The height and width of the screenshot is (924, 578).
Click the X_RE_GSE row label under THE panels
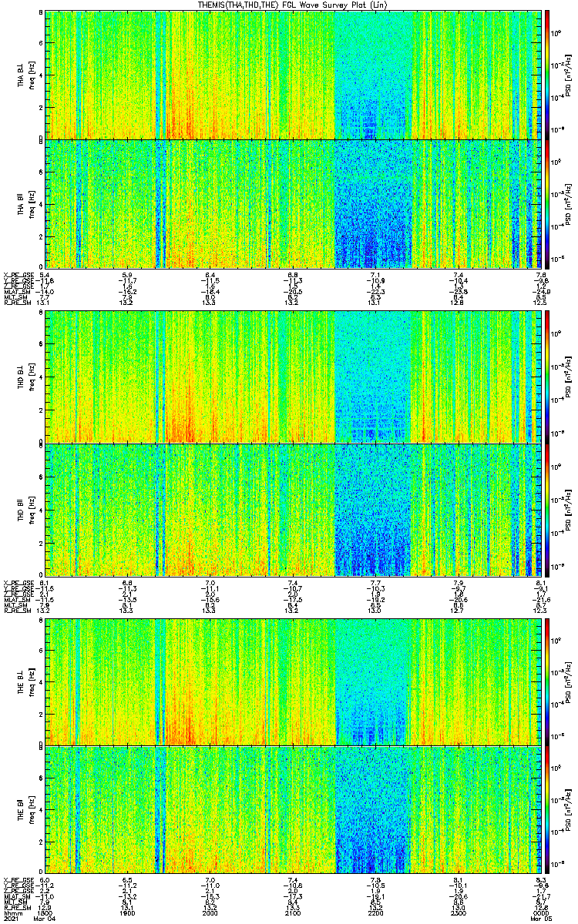point(19,880)
